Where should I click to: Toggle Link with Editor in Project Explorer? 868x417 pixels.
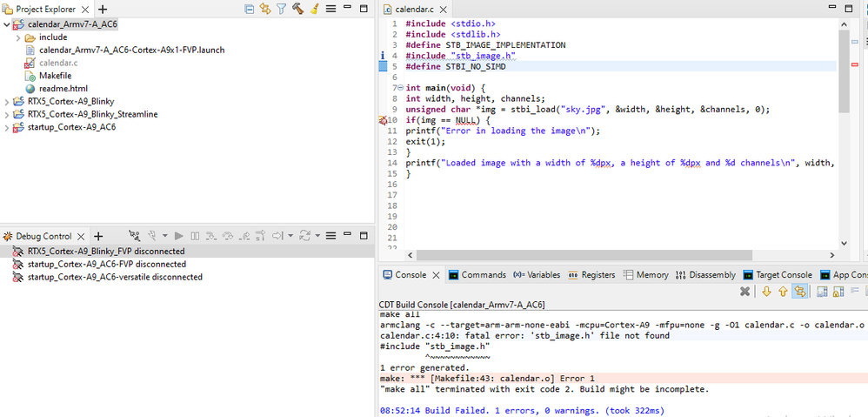point(265,9)
